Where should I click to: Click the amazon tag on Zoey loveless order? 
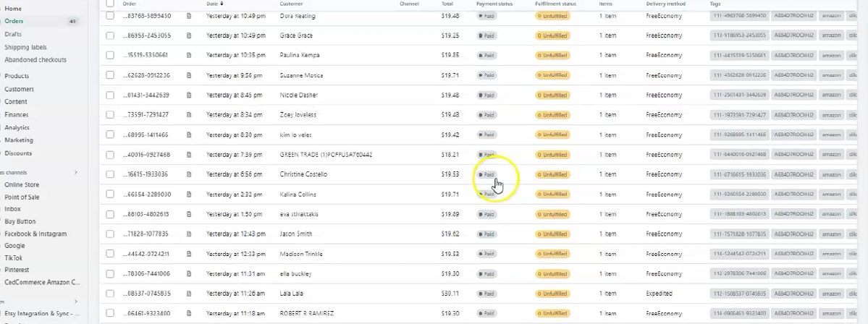click(831, 115)
